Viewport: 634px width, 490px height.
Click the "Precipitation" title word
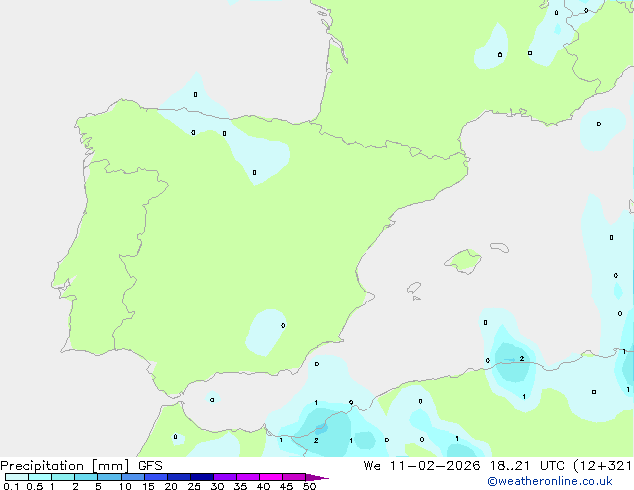[x=42, y=466]
